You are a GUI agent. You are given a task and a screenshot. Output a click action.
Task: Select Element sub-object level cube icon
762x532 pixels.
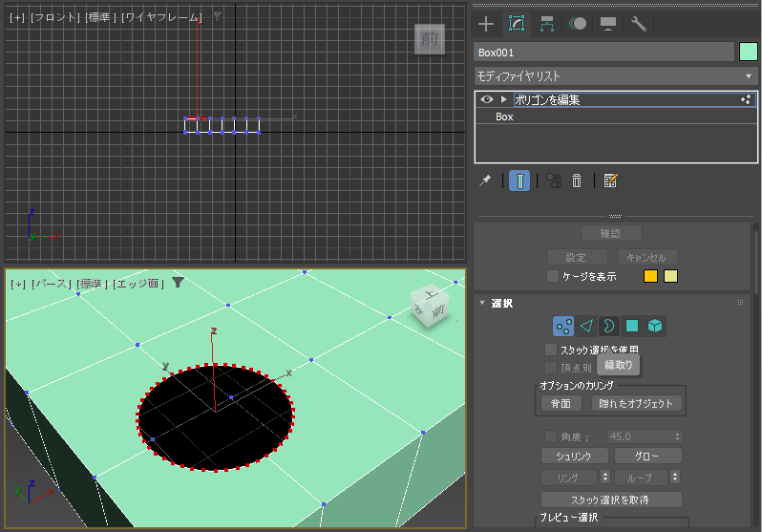coord(655,326)
